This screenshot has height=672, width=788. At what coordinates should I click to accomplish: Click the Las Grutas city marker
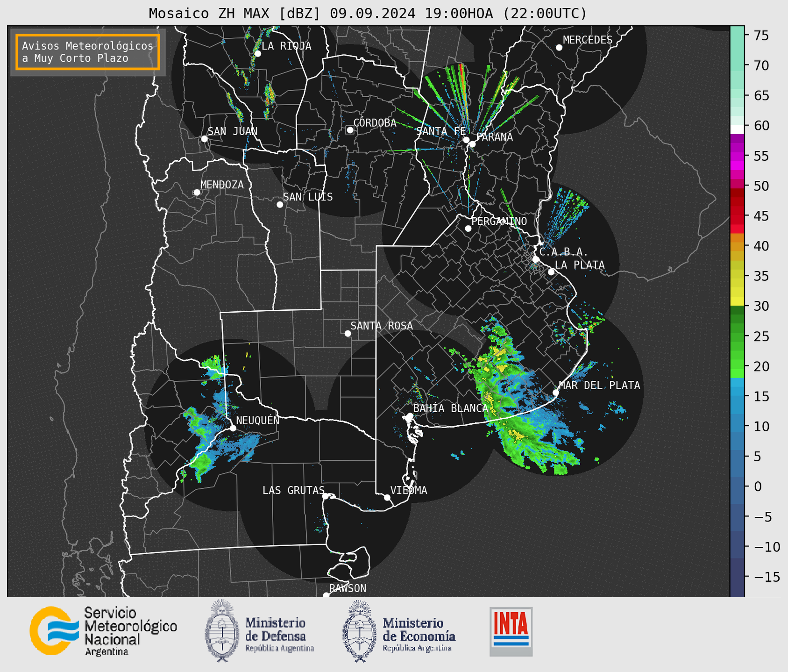[326, 496]
